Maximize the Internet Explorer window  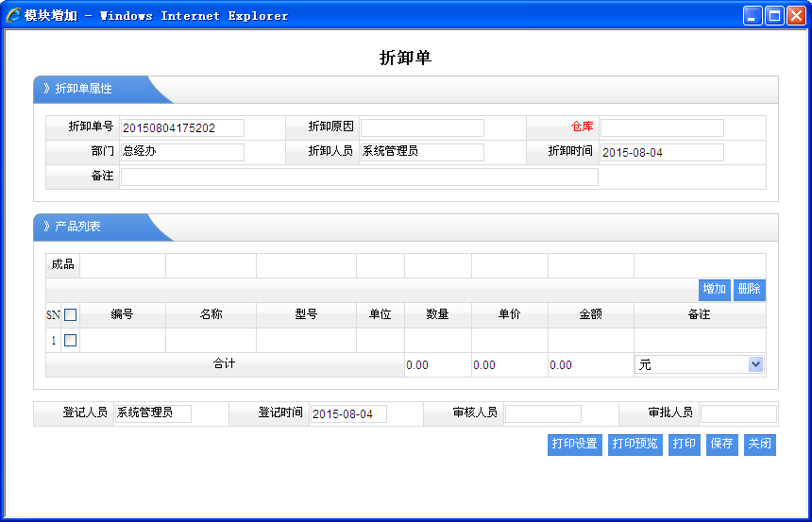point(774,15)
